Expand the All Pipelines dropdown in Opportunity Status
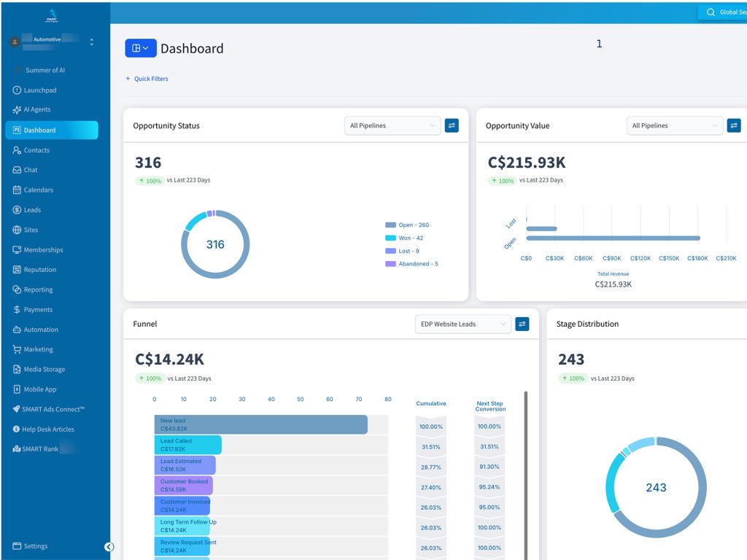This screenshot has width=747, height=560. click(392, 125)
